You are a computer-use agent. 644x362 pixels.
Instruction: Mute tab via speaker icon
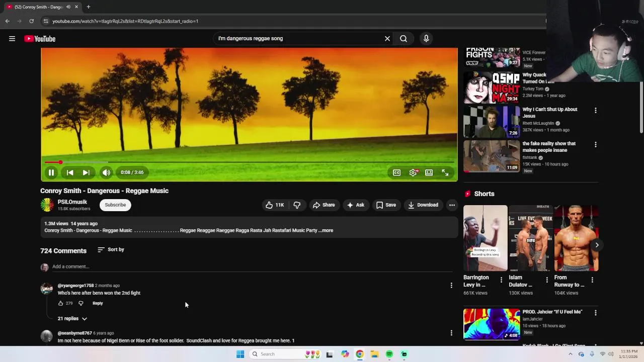[x=68, y=7]
